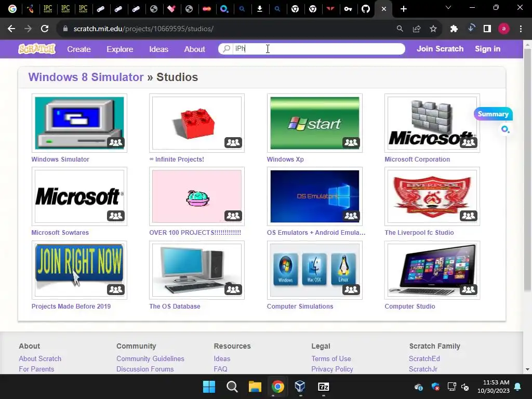532x399 pixels.
Task: Open the Explore menu item
Action: [x=120, y=49]
